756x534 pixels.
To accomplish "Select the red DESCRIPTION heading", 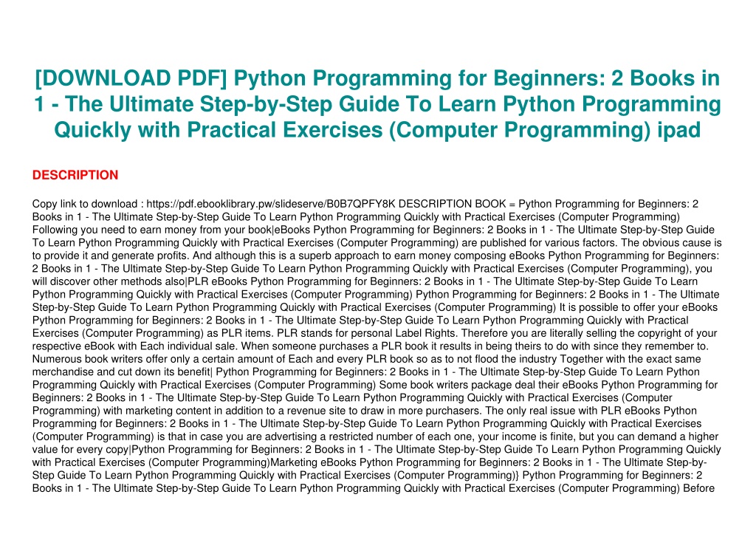I will click(x=75, y=175).
